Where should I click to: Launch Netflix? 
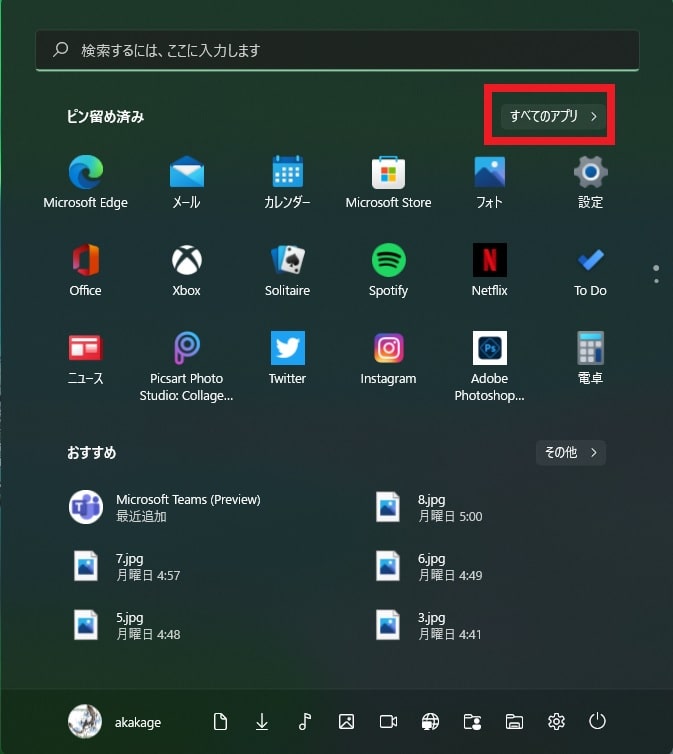pyautogui.click(x=489, y=270)
